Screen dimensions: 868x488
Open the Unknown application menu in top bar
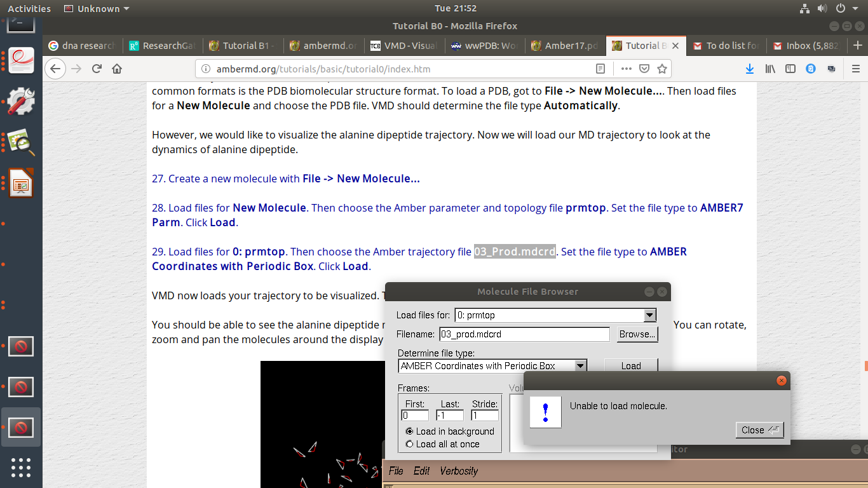(x=97, y=9)
